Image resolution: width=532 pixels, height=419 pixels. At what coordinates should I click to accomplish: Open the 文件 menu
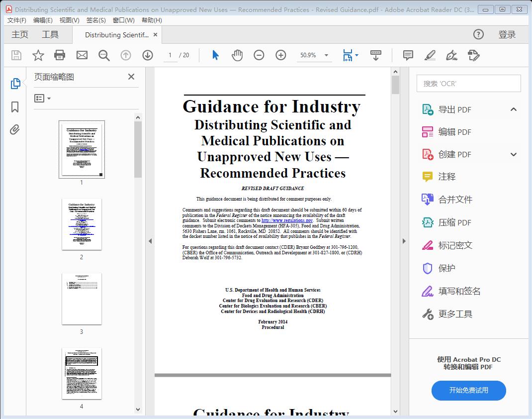(16, 20)
